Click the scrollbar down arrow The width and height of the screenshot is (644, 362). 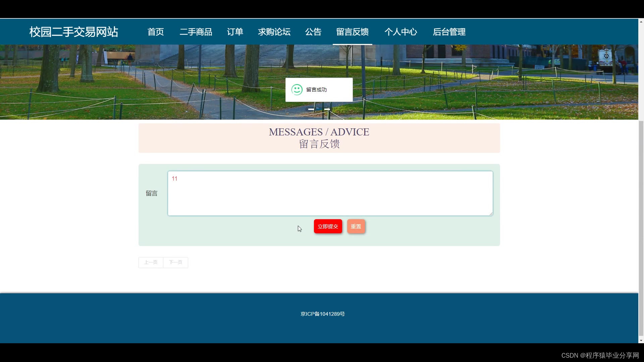pyautogui.click(x=641, y=341)
